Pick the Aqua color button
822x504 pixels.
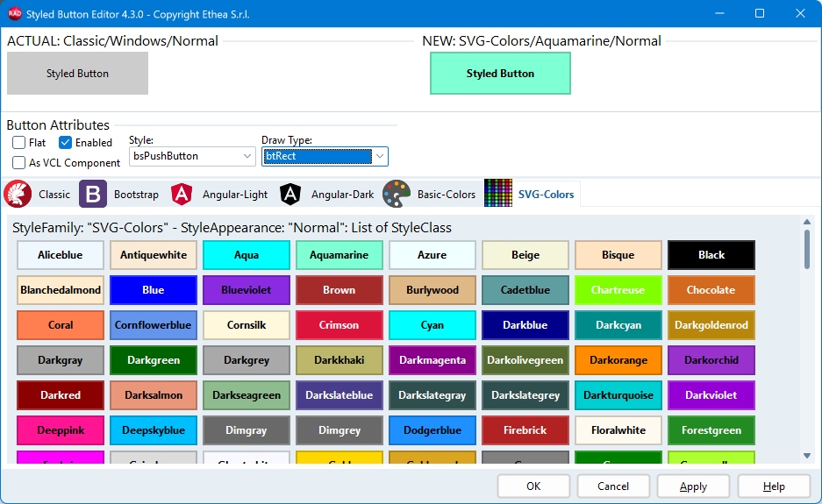(247, 255)
